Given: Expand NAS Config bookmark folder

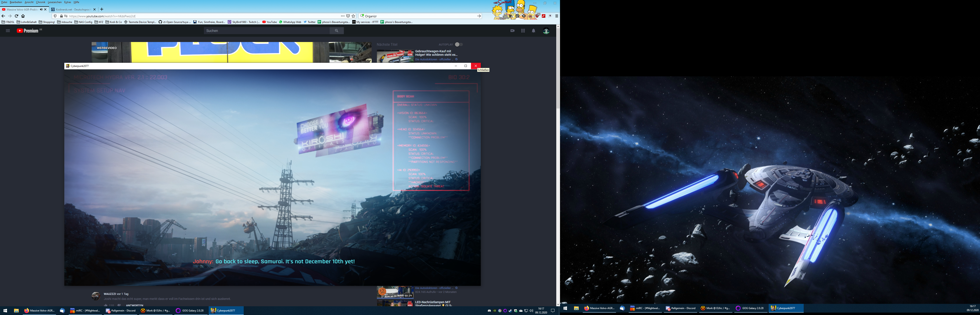Looking at the screenshot, I should tap(83, 22).
